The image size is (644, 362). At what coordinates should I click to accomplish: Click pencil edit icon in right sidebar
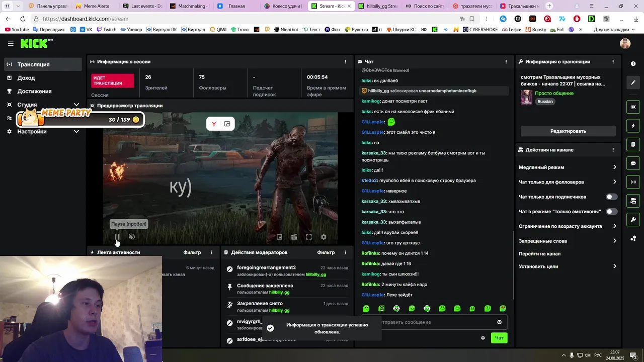(x=633, y=82)
